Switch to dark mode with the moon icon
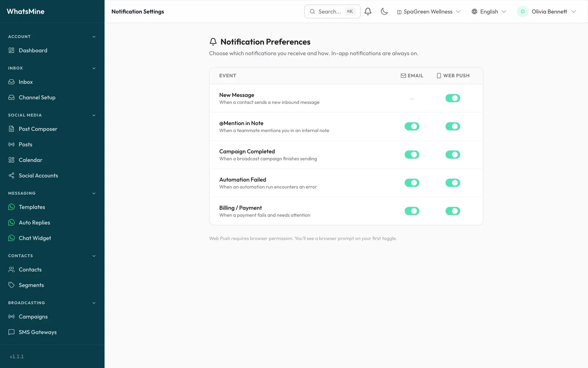Image resolution: width=588 pixels, height=368 pixels. (384, 11)
